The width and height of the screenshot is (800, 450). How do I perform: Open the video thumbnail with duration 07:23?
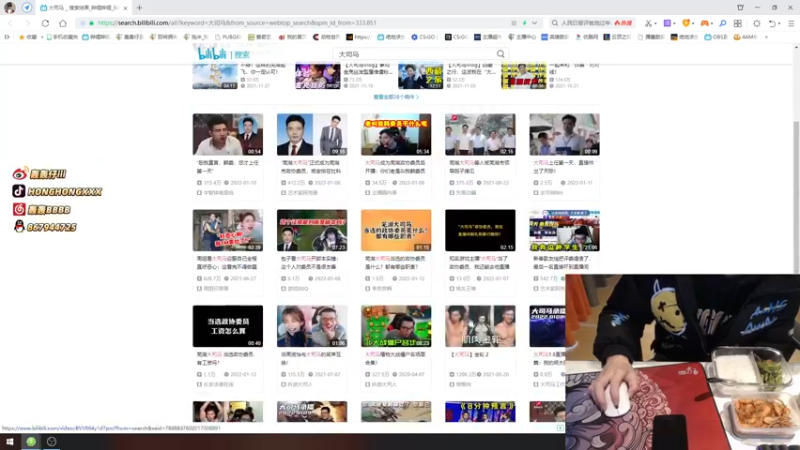pos(312,230)
